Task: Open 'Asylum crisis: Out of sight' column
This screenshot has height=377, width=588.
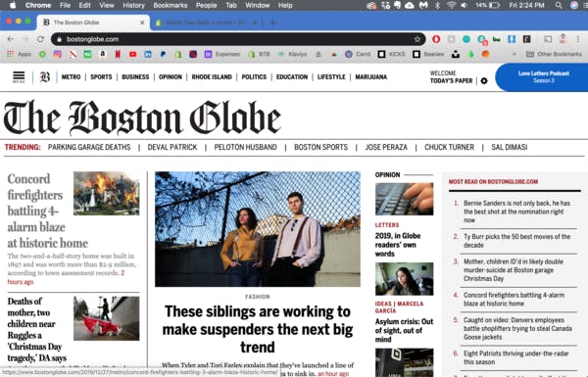Action: pyautogui.click(x=404, y=331)
